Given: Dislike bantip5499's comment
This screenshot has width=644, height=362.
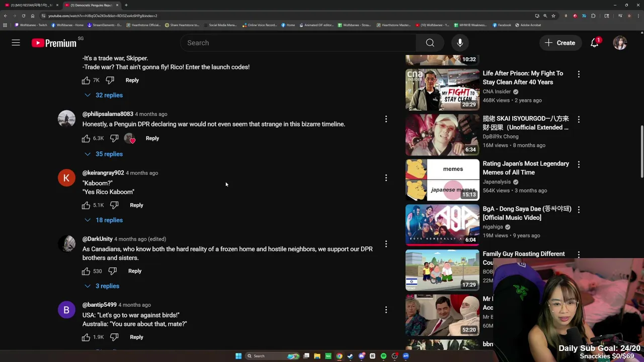Looking at the screenshot, I should point(114,337).
